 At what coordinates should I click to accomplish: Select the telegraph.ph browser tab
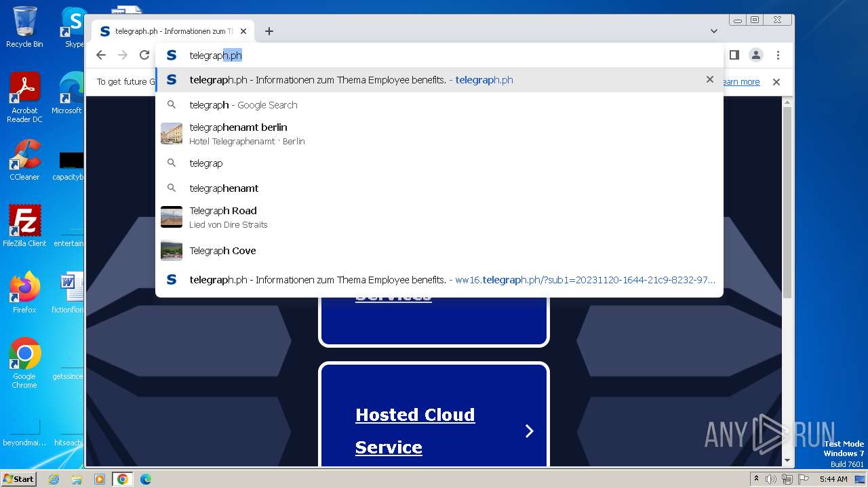(173, 31)
